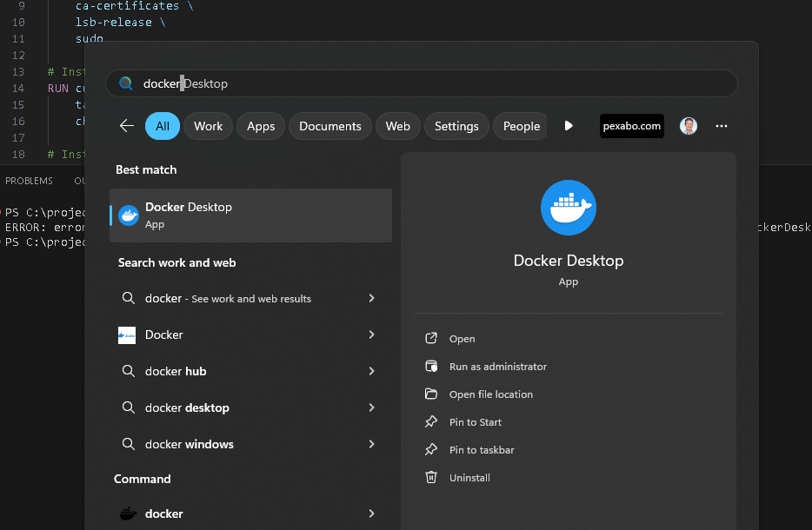The width and height of the screenshot is (812, 530).
Task: Click the pexabo.com organization badge
Action: (x=632, y=126)
